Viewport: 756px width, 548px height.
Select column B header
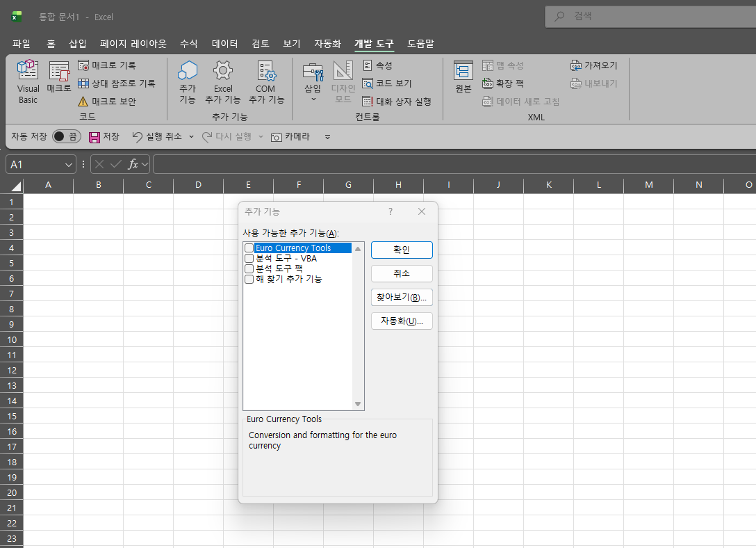[99, 185]
